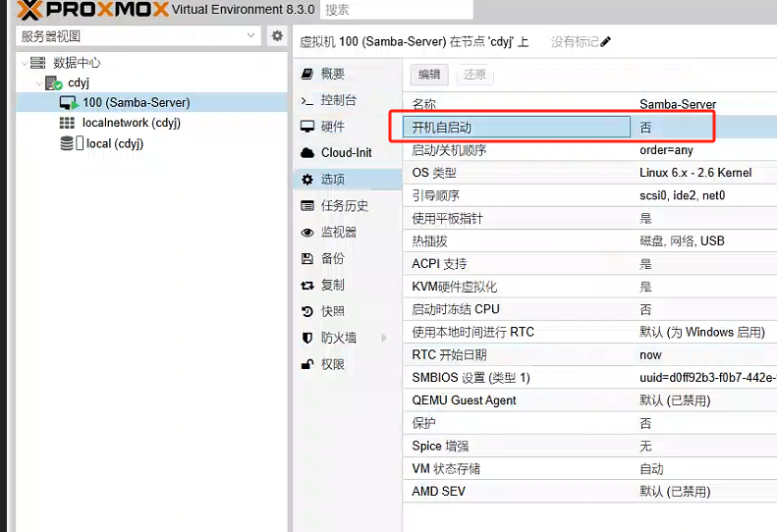Viewport: 777px width, 532px height.
Task: Click the 权限 unlock icon
Action: pos(307,364)
